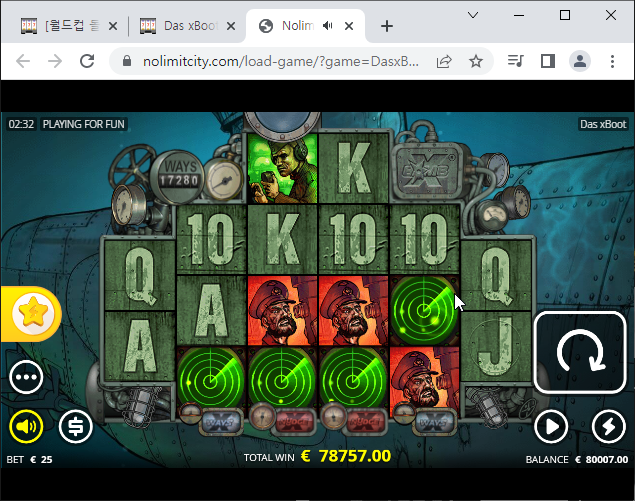Switch to the Das xBoot browser tab
Image resolution: width=635 pixels, height=501 pixels.
(188, 26)
